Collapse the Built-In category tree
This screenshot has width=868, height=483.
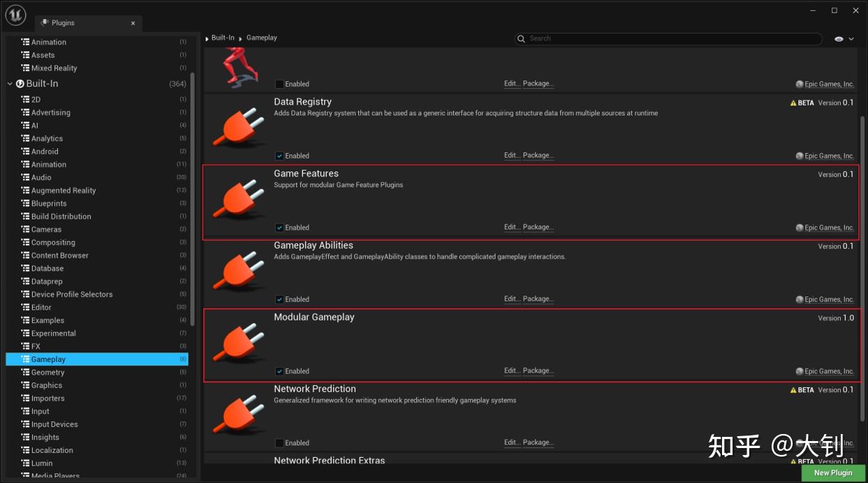(x=10, y=84)
